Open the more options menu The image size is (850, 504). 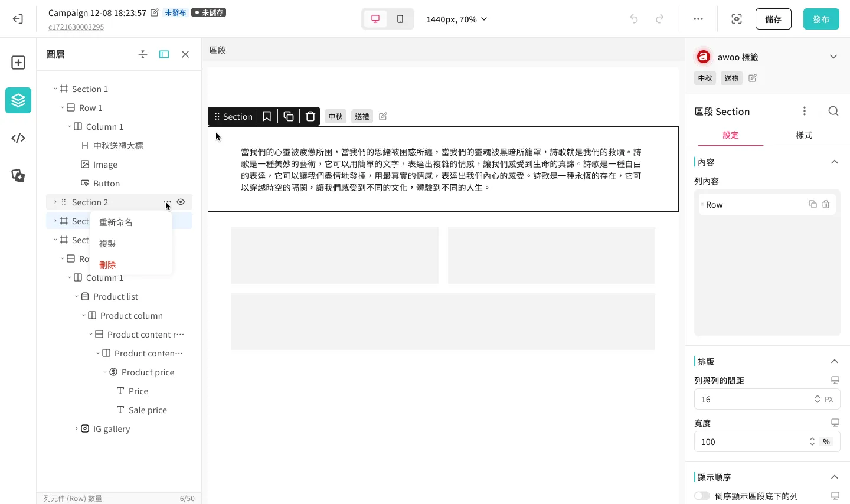(698, 19)
